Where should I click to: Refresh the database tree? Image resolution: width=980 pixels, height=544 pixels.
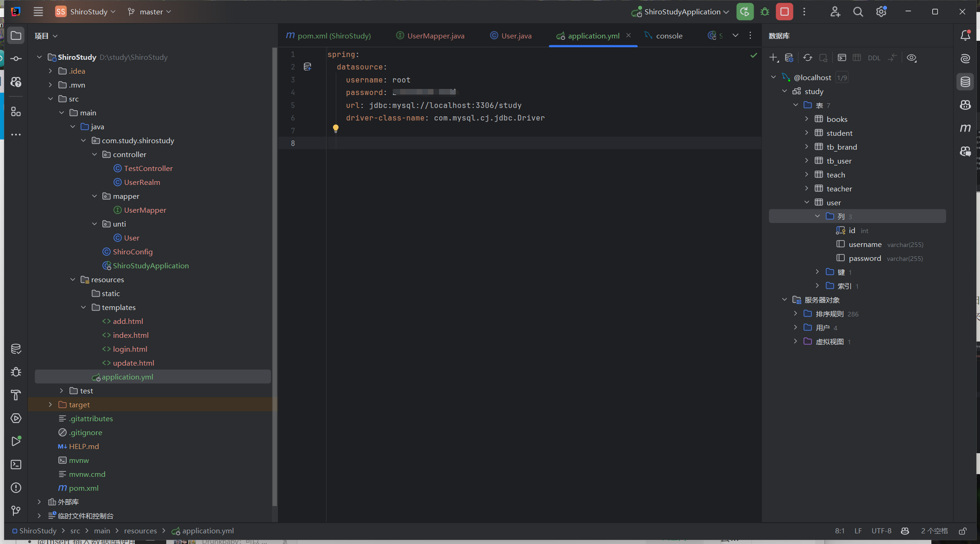(808, 58)
